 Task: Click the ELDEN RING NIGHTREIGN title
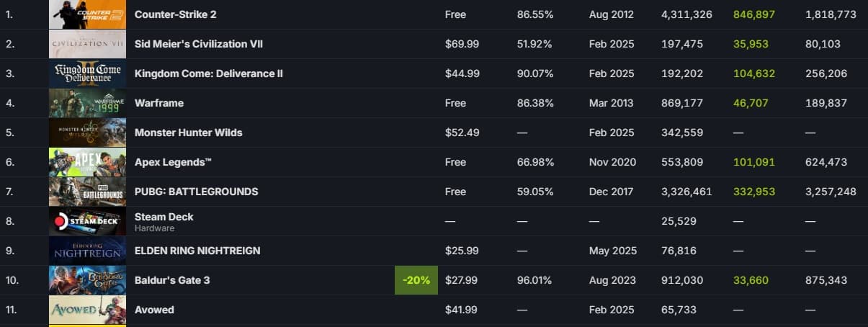(x=197, y=251)
